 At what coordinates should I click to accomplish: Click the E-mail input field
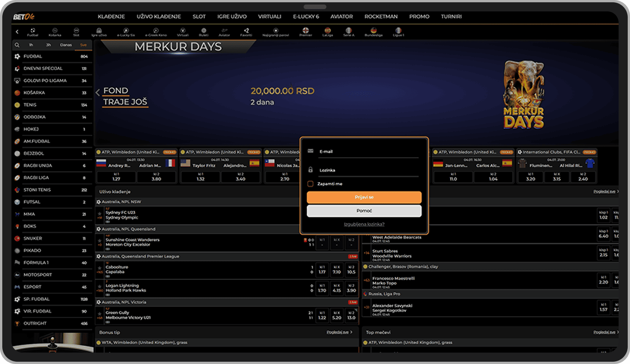pos(369,152)
